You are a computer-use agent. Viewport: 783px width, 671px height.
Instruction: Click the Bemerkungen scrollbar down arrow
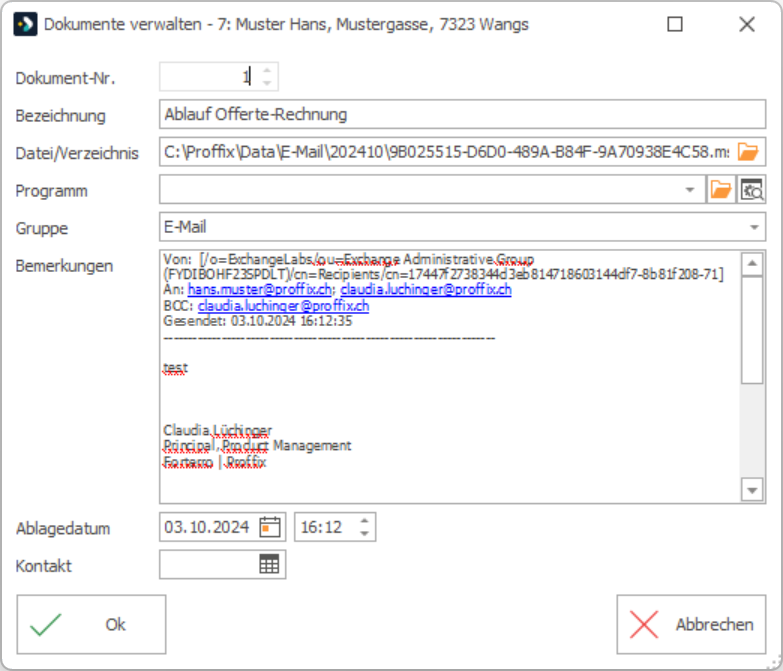pyautogui.click(x=752, y=490)
